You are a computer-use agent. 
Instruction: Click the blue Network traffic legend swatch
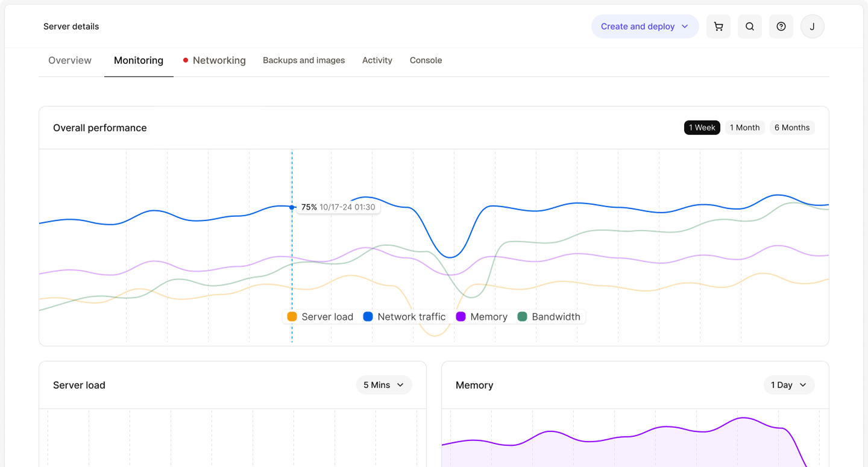click(x=368, y=317)
